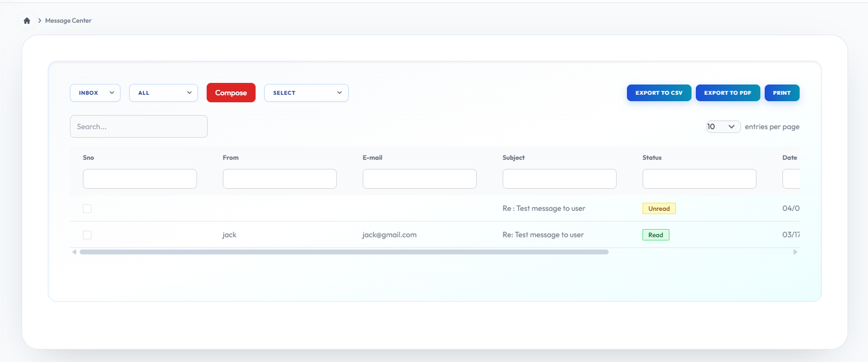Click the Sno column filter field
This screenshot has height=362, width=868.
(x=140, y=179)
